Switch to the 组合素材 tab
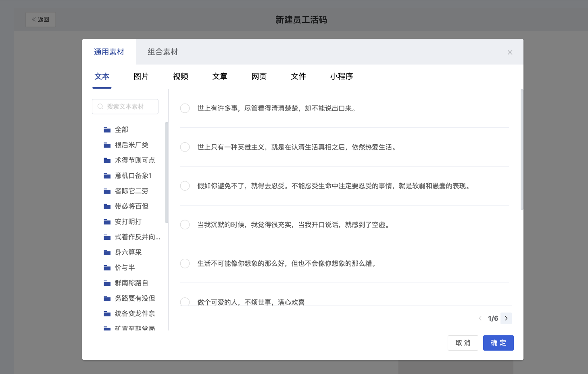Image resolution: width=588 pixels, height=374 pixels. 163,52
